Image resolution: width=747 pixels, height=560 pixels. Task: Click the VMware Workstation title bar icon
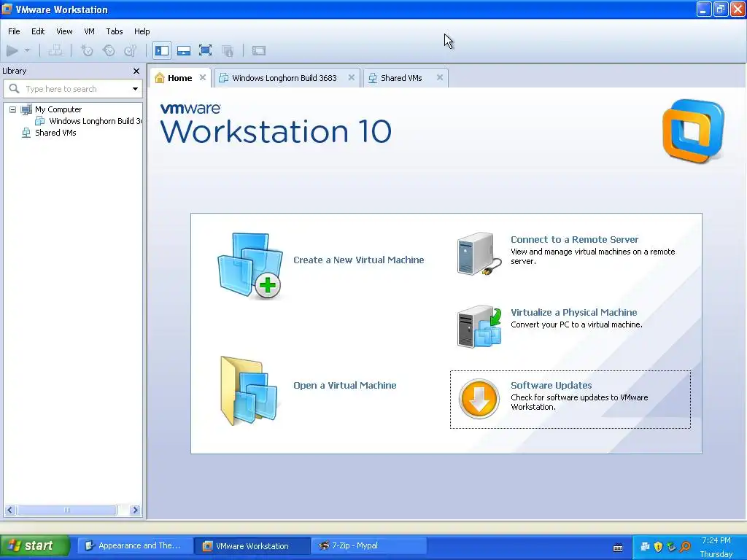(7, 9)
